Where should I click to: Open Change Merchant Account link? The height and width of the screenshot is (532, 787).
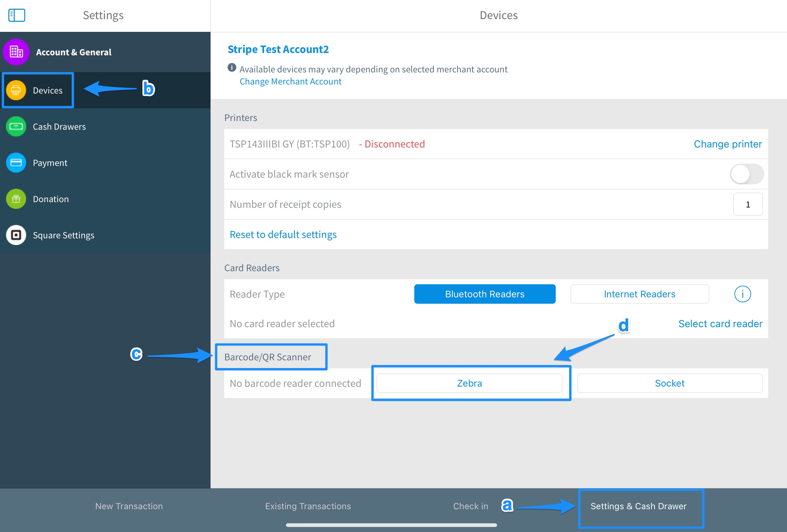pyautogui.click(x=291, y=81)
